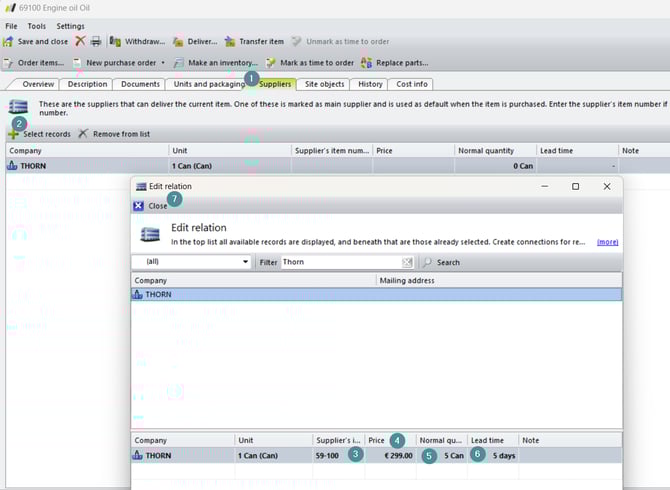The height and width of the screenshot is (490, 670).
Task: Switch to the Documents tab
Action: pos(140,84)
